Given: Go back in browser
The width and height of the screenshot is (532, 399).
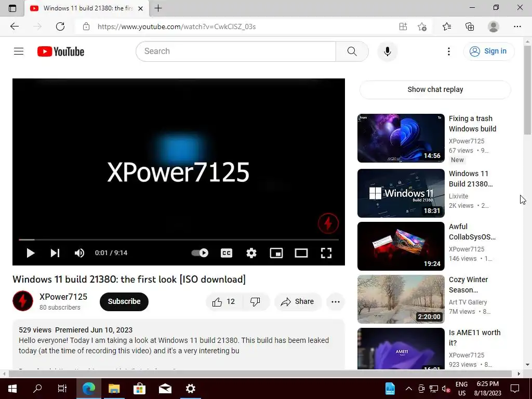Looking at the screenshot, I should click(x=14, y=26).
